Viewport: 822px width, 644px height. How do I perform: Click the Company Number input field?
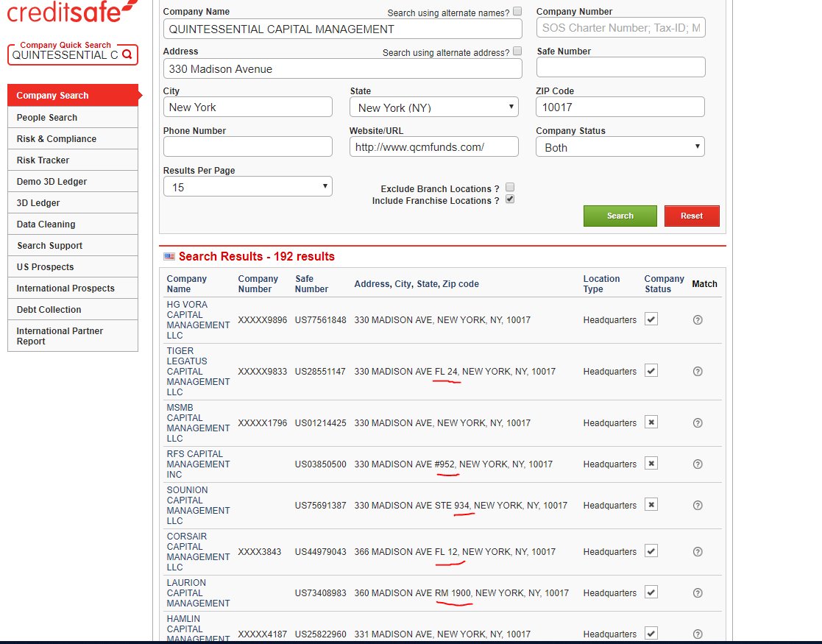pos(620,27)
